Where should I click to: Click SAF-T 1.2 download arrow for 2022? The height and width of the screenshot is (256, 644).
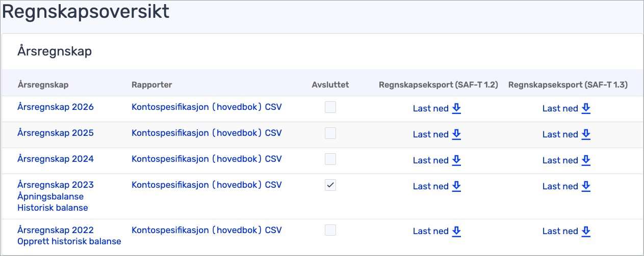(456, 231)
